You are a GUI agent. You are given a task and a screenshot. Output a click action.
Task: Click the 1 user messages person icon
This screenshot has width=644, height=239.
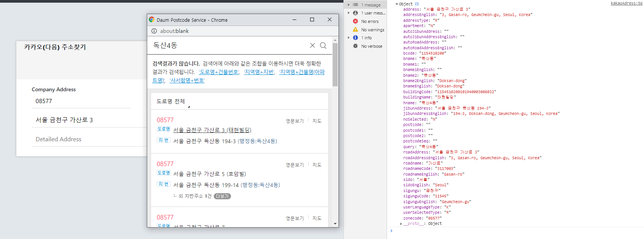pyautogui.click(x=355, y=13)
